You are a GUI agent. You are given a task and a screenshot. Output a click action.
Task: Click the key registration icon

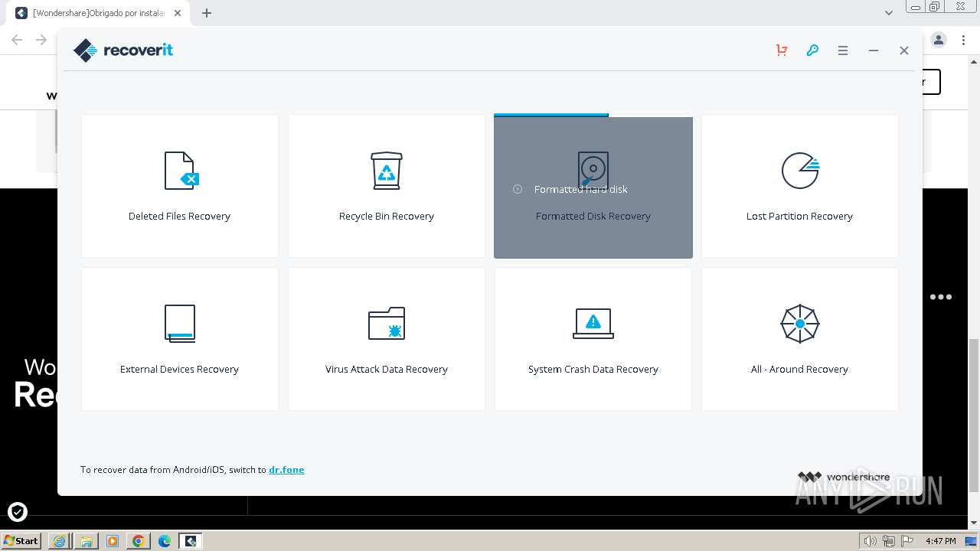[x=812, y=51]
